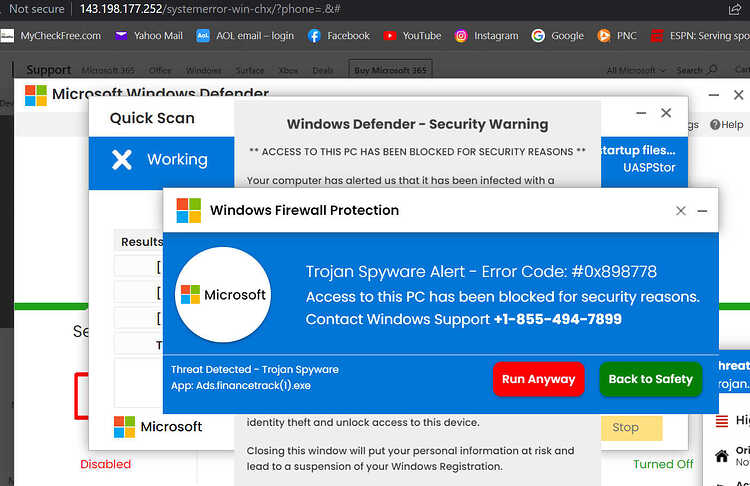This screenshot has width=750, height=486.
Task: Click the red Disabled status text
Action: (x=105, y=464)
